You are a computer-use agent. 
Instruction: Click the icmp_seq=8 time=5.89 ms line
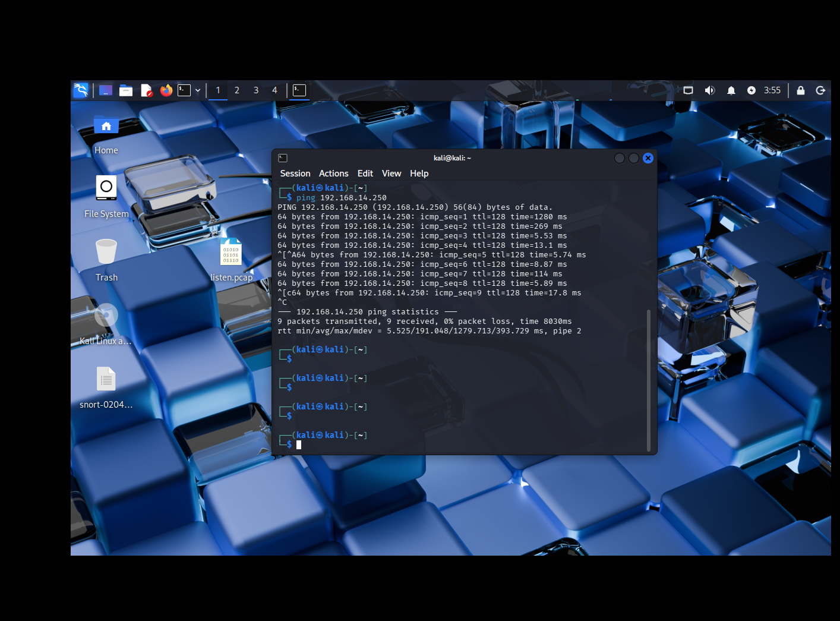coord(422,283)
